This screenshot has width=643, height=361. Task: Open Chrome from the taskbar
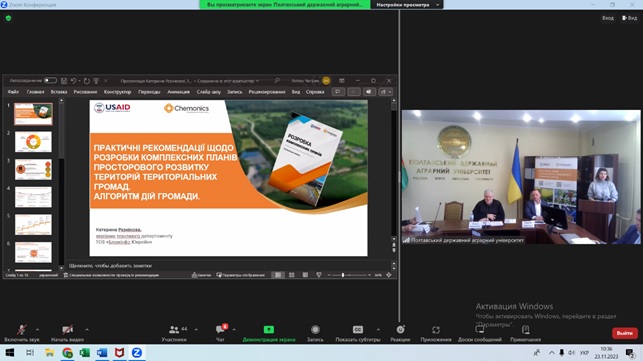pyautogui.click(x=67, y=353)
